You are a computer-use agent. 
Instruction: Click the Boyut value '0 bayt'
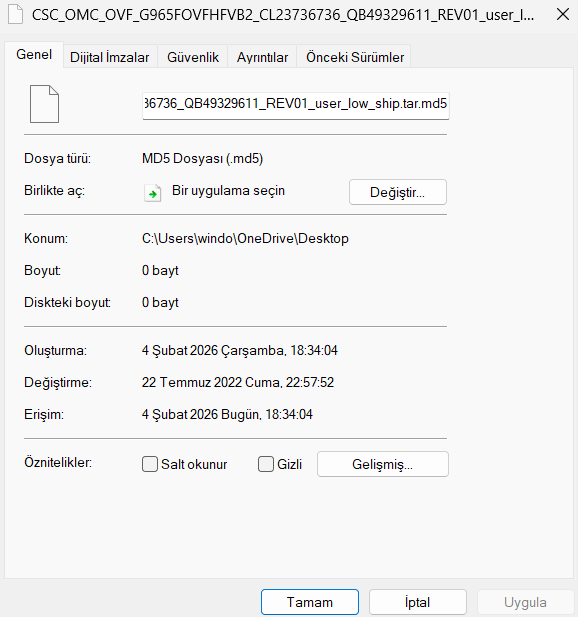coord(160,271)
